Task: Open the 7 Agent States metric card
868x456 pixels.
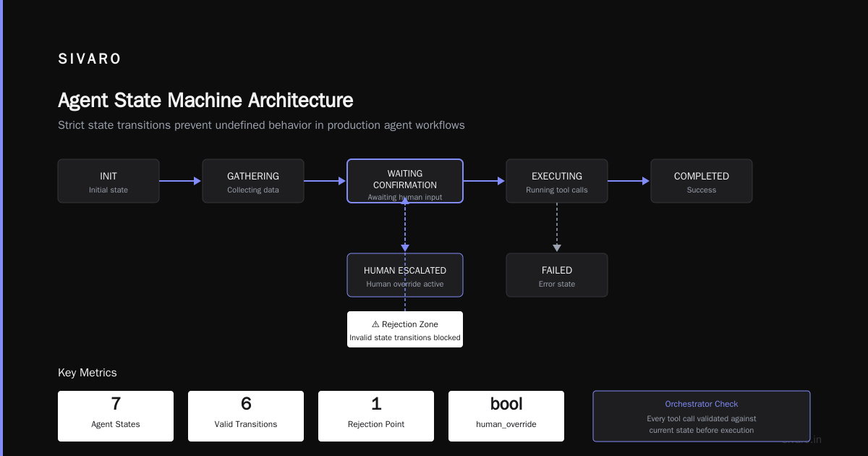Action: [x=116, y=416]
